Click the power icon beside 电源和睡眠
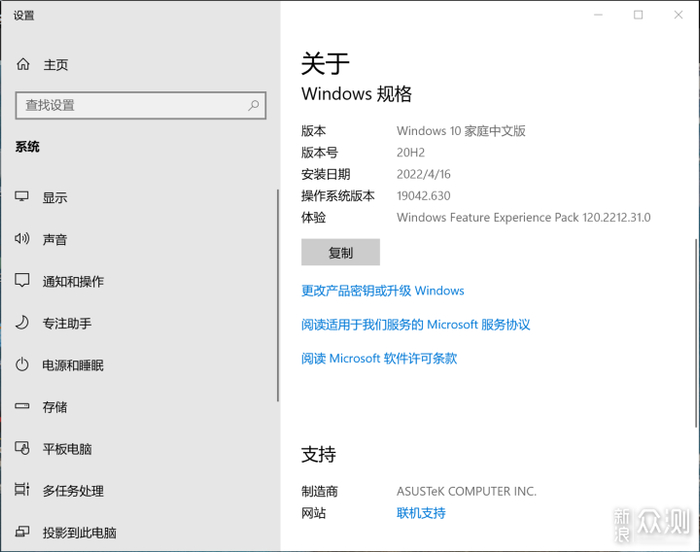The image size is (700, 552). [22, 364]
